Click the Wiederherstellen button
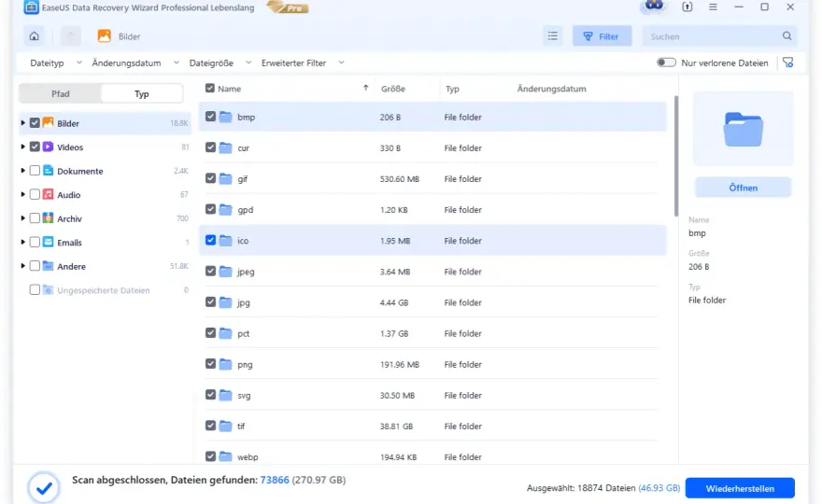Viewport: 822px width, 504px height. coord(740,488)
